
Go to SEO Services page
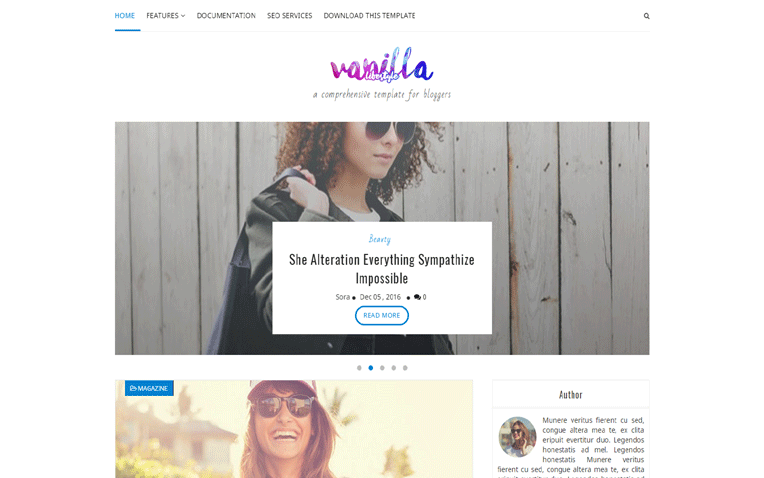point(289,16)
